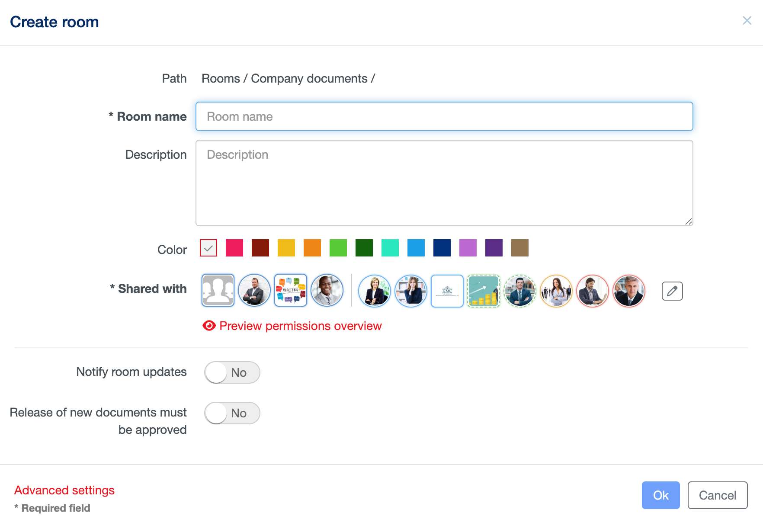763x532 pixels.
Task: Select the blonde woman avatar
Action: click(x=375, y=291)
